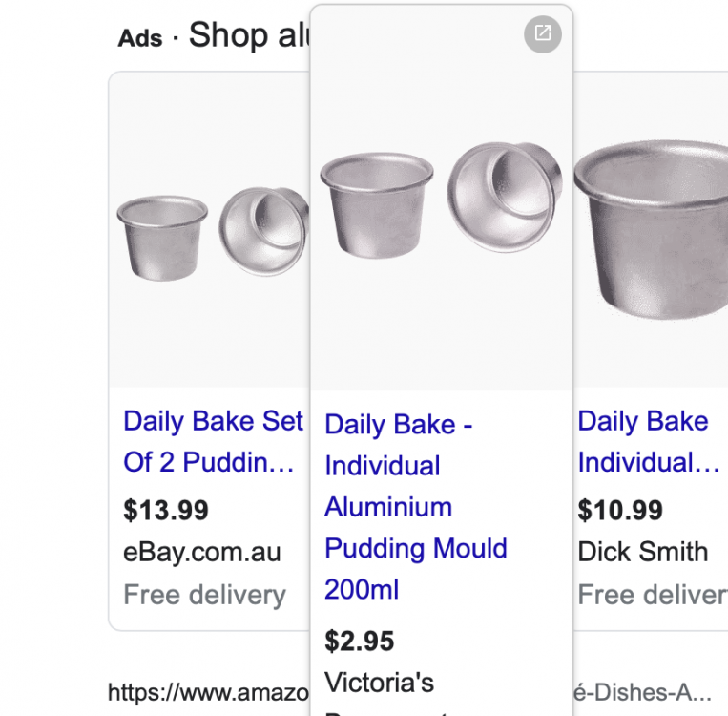This screenshot has height=716, width=728.
Task: Open the Dick Smith "Daily Bake Individual…" link
Action: coord(648,441)
